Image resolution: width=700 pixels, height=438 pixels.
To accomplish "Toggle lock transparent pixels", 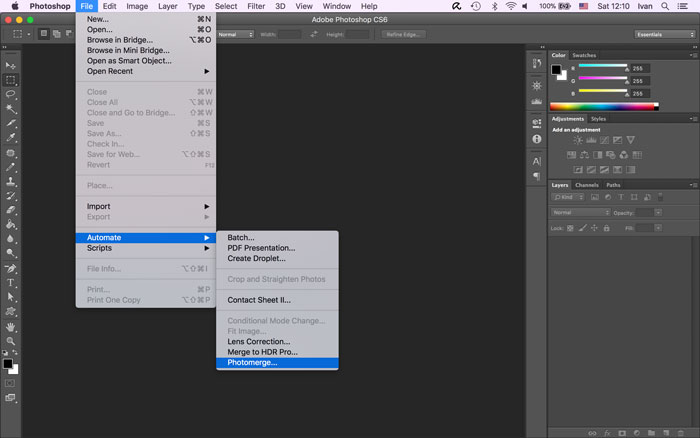I will click(570, 228).
